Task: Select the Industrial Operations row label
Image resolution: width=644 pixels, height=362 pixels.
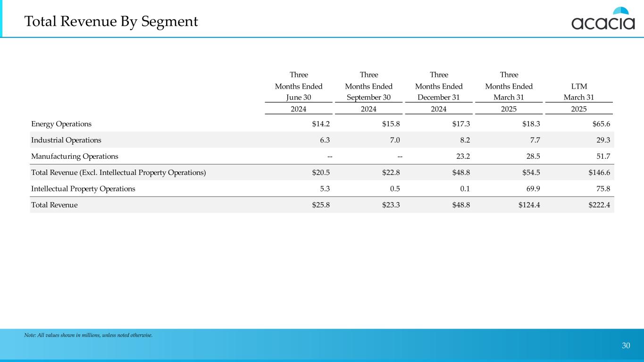Action: click(x=66, y=140)
